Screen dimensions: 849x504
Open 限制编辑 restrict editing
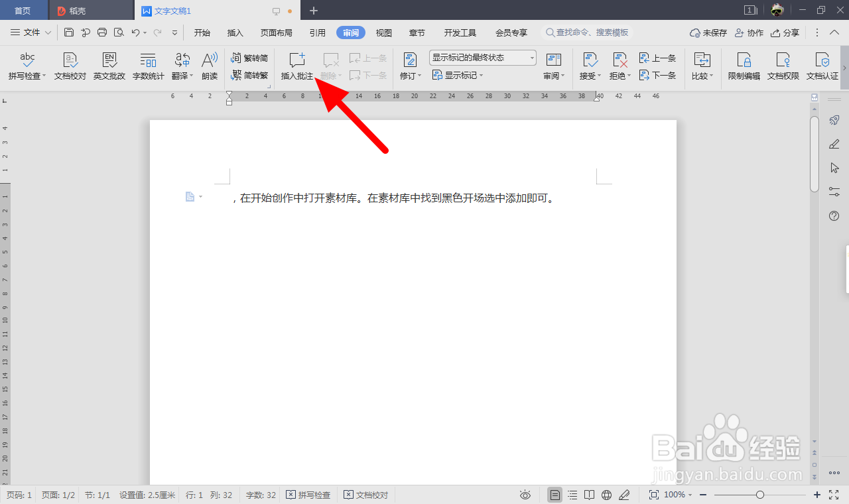coord(744,66)
